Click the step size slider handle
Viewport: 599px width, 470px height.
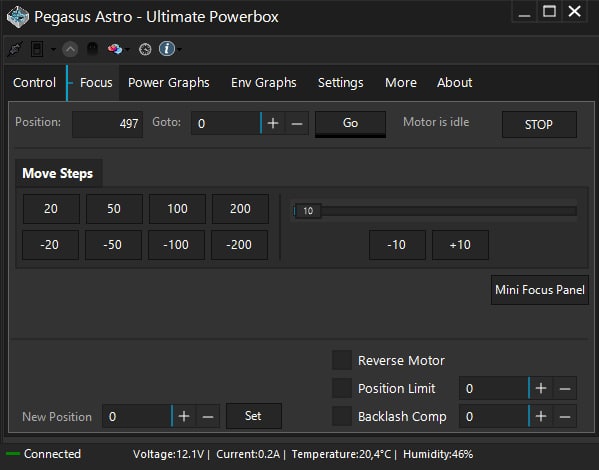click(308, 211)
